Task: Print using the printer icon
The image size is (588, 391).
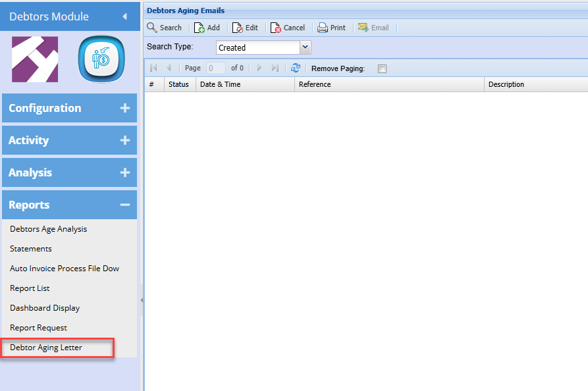Action: tap(322, 28)
